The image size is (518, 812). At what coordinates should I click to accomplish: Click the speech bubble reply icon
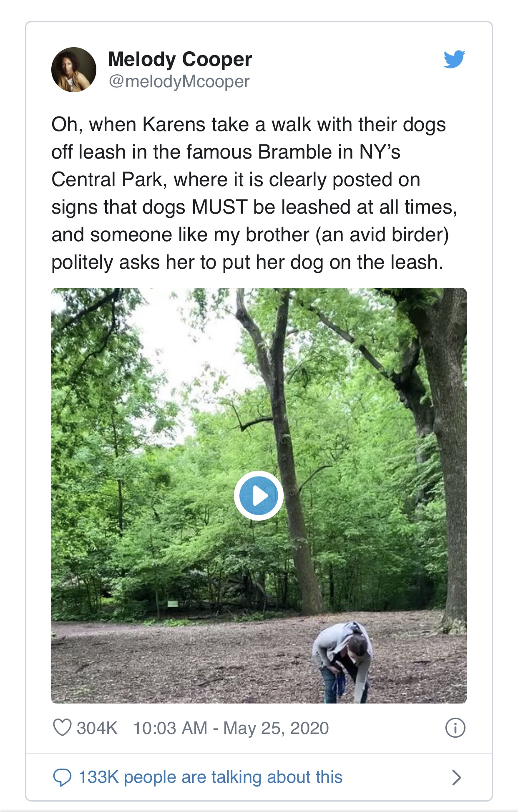coord(62,777)
